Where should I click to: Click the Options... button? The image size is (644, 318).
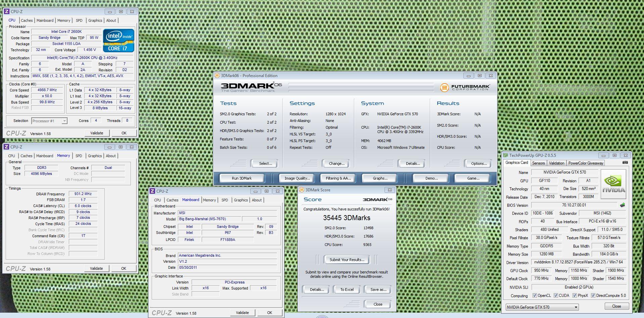pos(479,164)
